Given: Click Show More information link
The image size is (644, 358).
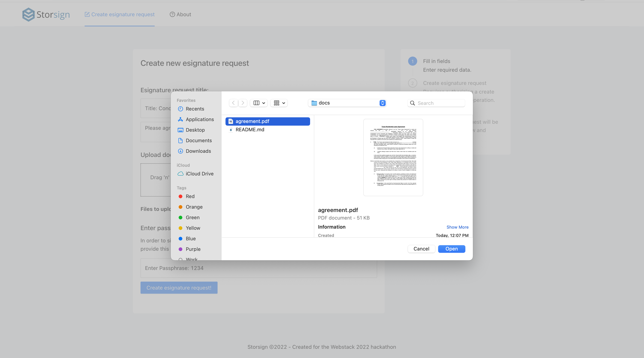Looking at the screenshot, I should pyautogui.click(x=457, y=227).
